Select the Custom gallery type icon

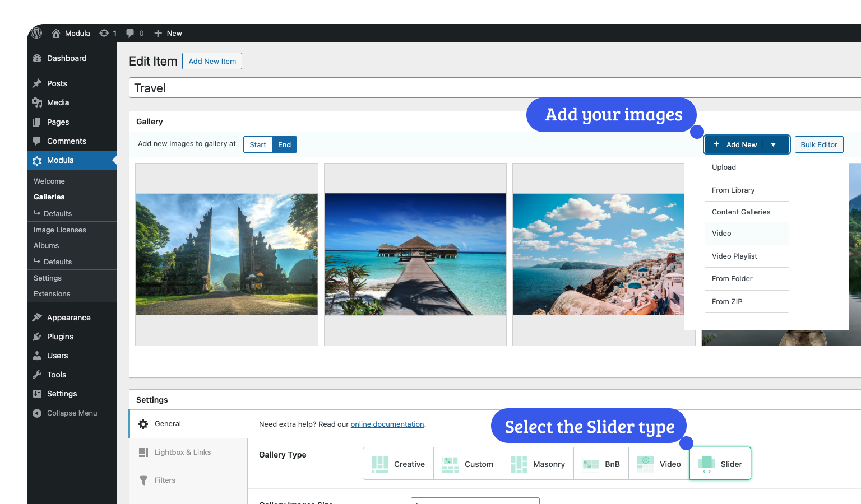451,464
